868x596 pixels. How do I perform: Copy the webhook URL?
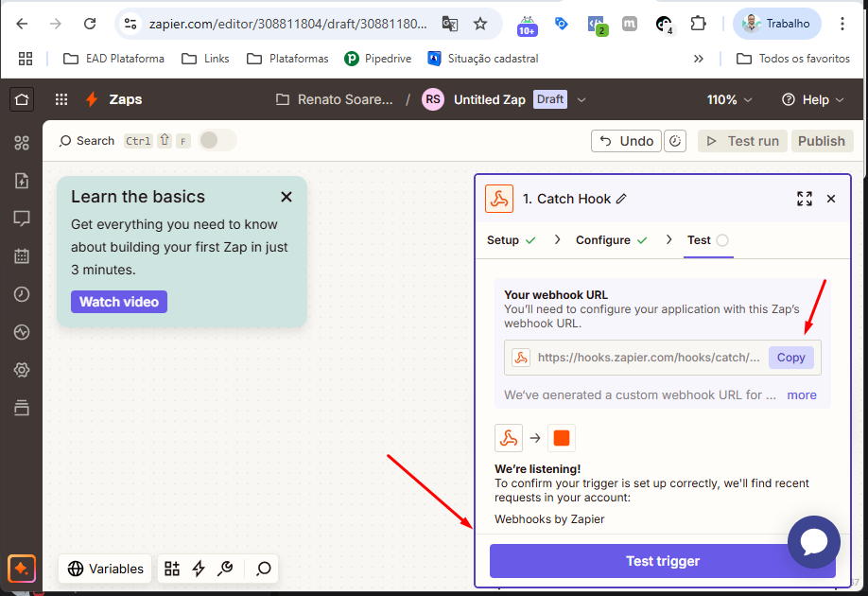point(791,358)
